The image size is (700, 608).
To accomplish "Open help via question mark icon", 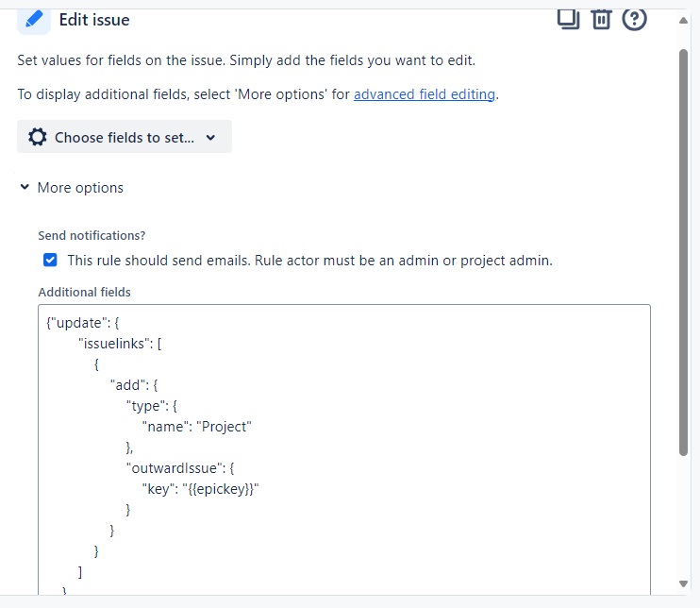I will coord(634,19).
